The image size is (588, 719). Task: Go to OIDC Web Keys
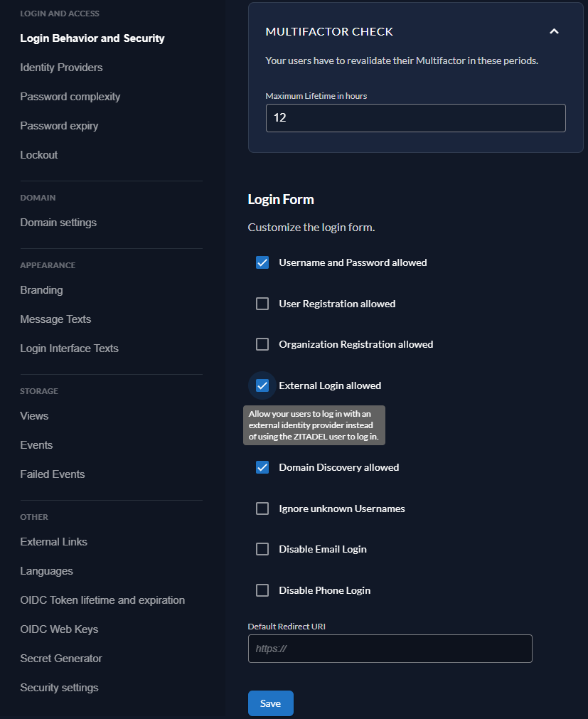(x=59, y=629)
